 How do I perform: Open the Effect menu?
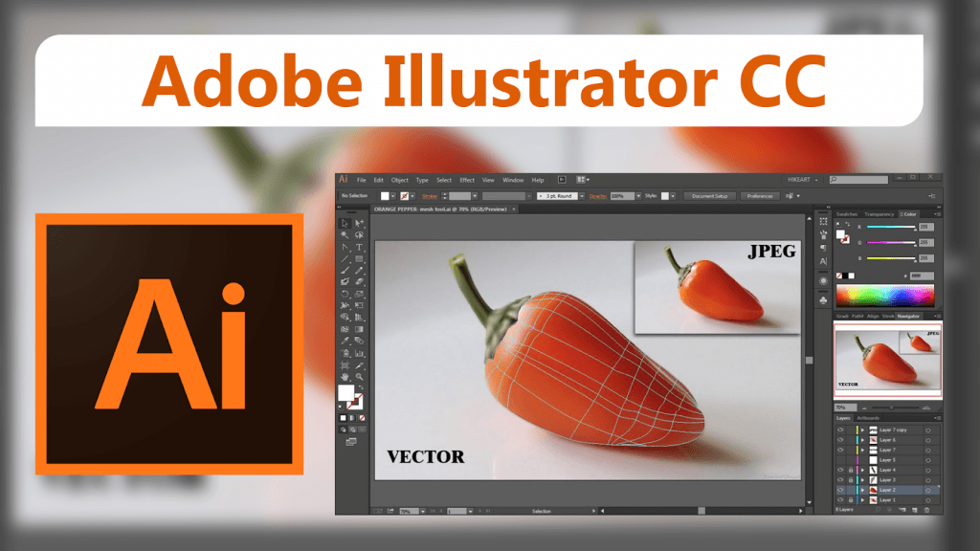tap(467, 180)
